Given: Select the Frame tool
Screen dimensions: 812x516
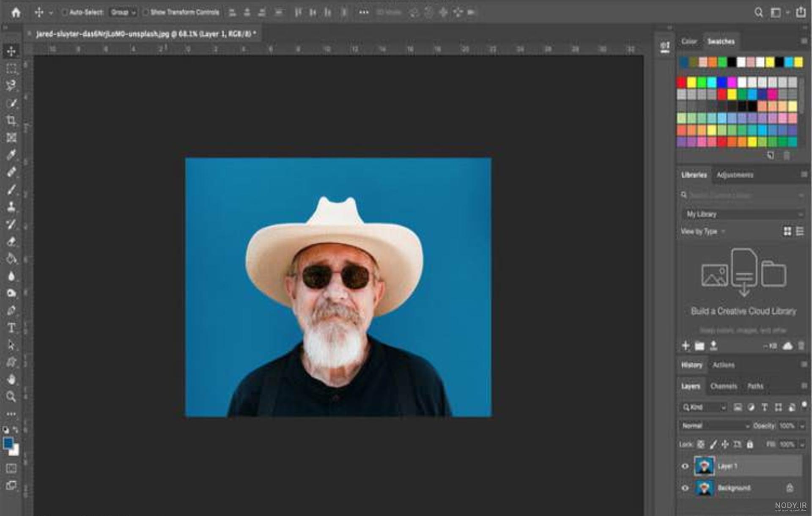Looking at the screenshot, I should (x=11, y=137).
